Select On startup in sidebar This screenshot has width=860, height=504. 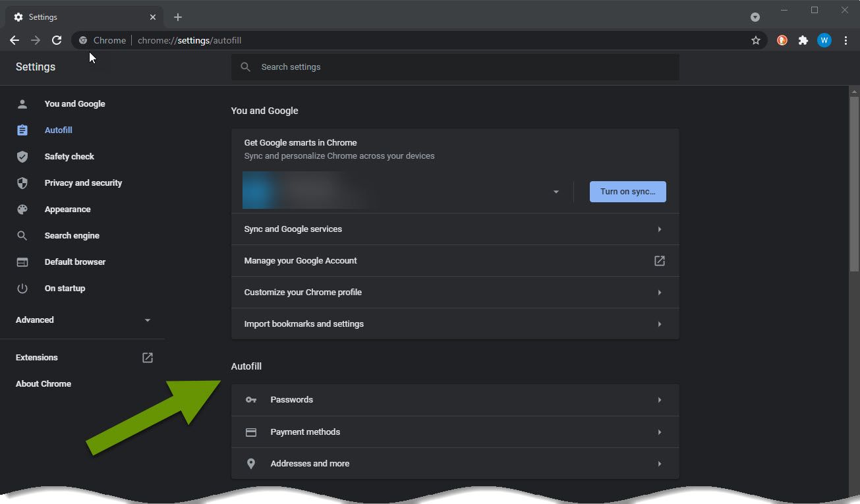65,289
